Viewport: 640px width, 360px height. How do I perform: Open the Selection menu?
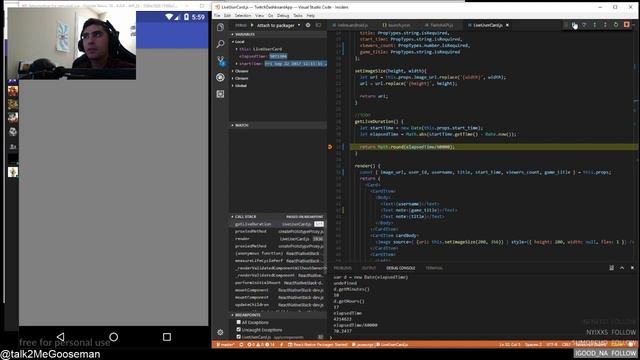[x=243, y=16]
